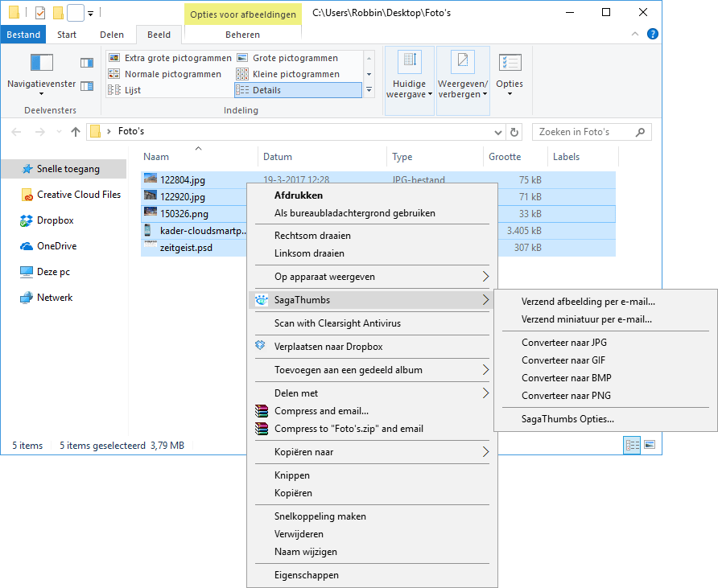Click the SagaThumbs menu entry
718x588 pixels.
372,300
